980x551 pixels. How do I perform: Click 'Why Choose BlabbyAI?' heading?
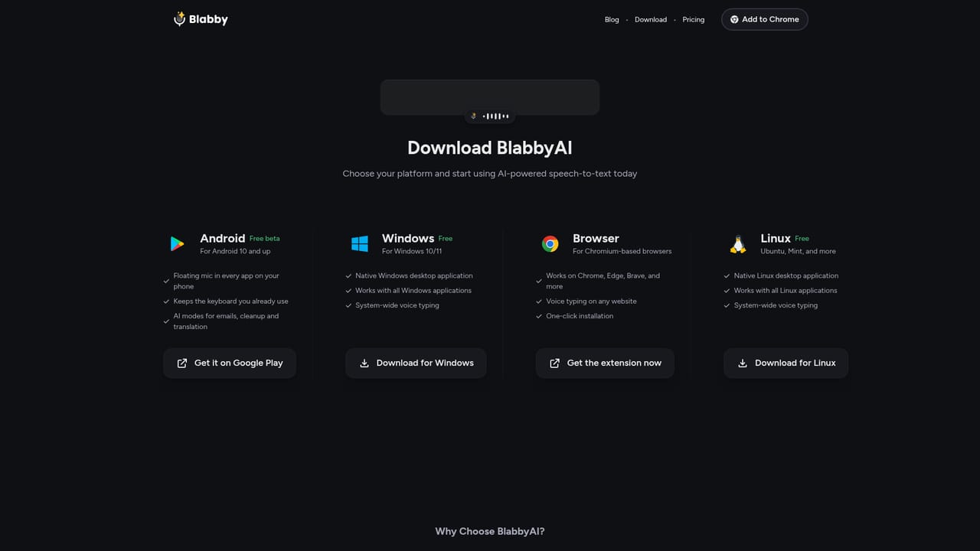click(490, 531)
